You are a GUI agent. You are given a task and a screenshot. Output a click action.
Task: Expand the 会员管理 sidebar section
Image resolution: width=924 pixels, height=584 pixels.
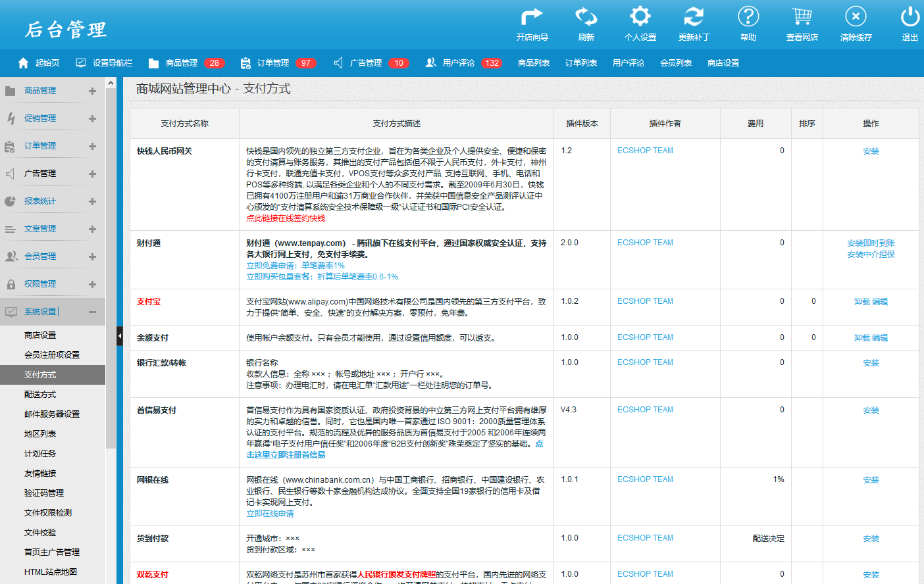click(x=92, y=256)
